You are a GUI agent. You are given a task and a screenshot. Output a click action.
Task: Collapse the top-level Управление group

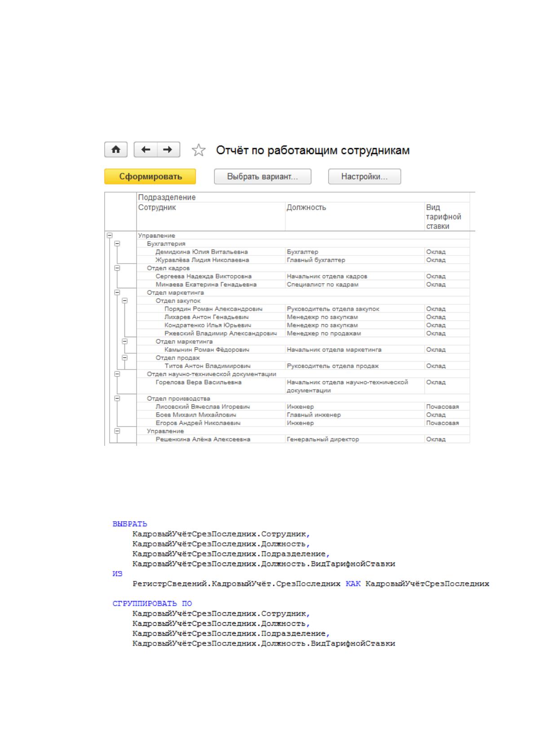pos(109,235)
